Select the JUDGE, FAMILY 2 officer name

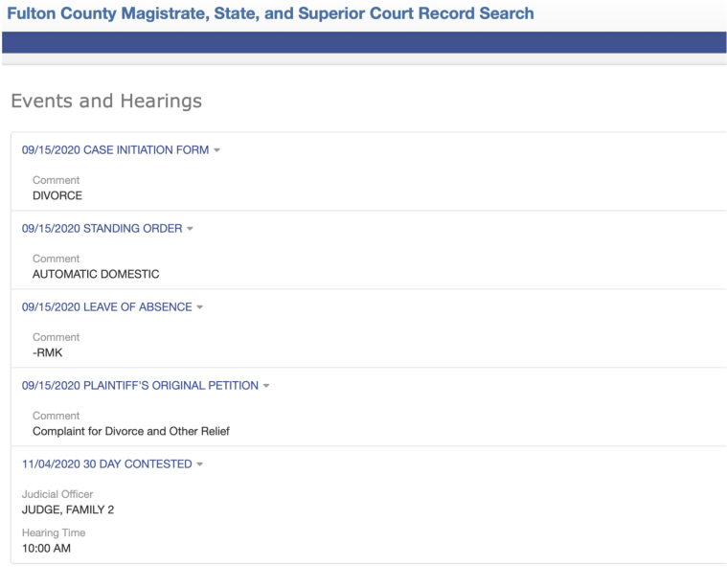68,509
